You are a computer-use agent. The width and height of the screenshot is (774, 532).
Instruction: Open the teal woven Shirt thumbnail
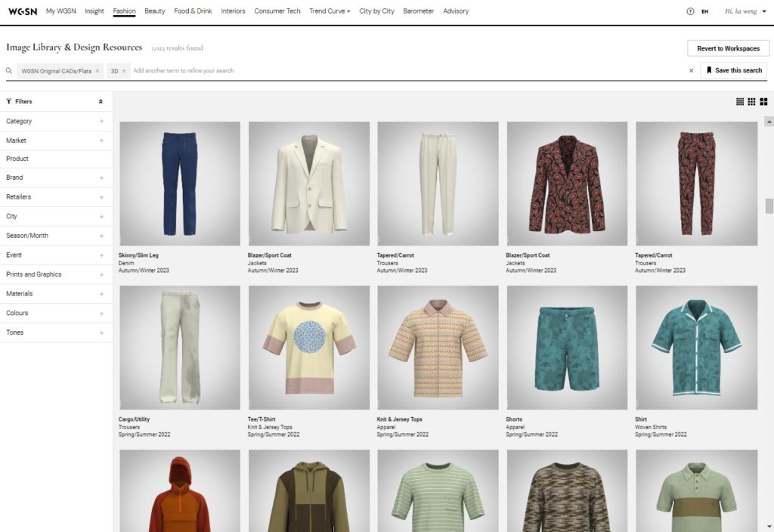pyautogui.click(x=696, y=348)
